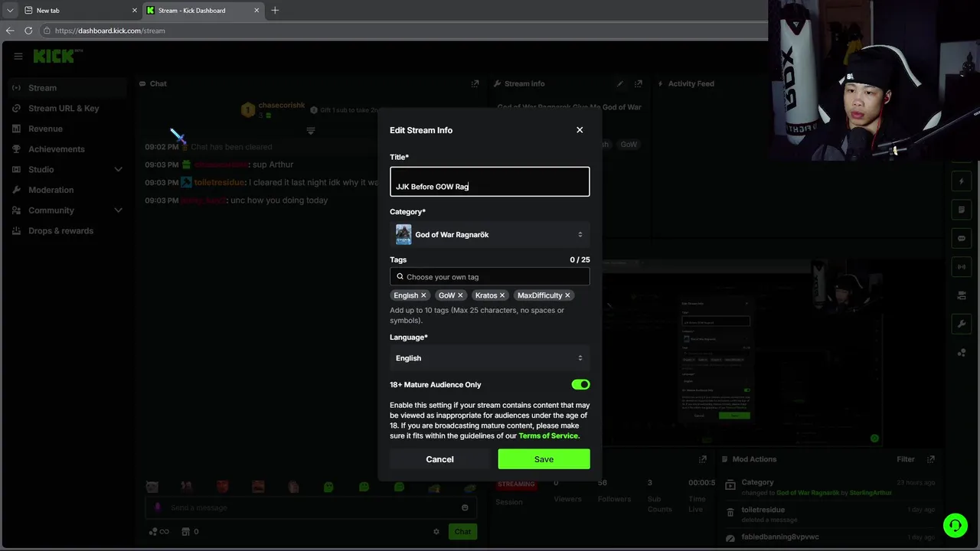Viewport: 980px width, 551px height.
Task: Open chat settings gear icon
Action: pos(436,532)
